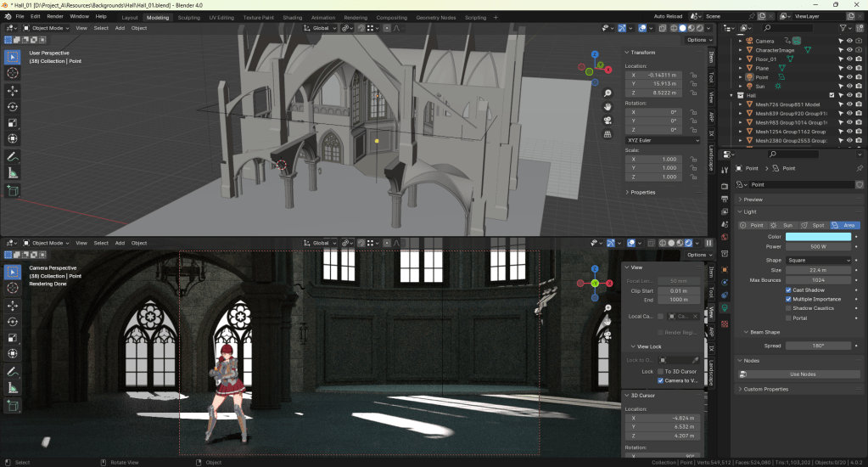Enable the Shadow Caustics checkbox
Image resolution: width=868 pixels, height=467 pixels.
[789, 308]
